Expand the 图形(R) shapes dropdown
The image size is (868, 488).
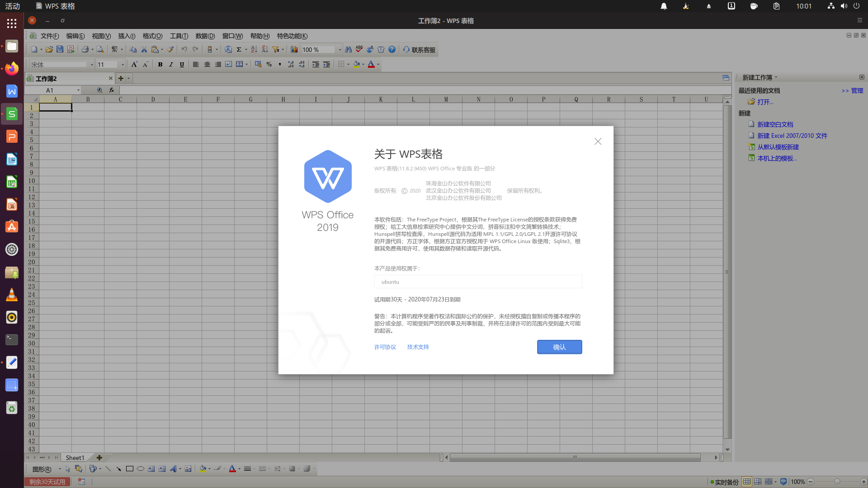60,469
